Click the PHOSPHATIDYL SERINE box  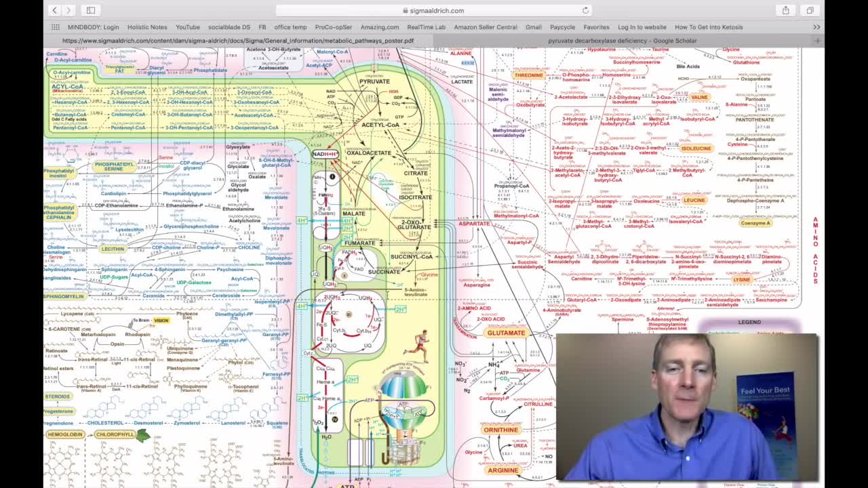tap(113, 166)
